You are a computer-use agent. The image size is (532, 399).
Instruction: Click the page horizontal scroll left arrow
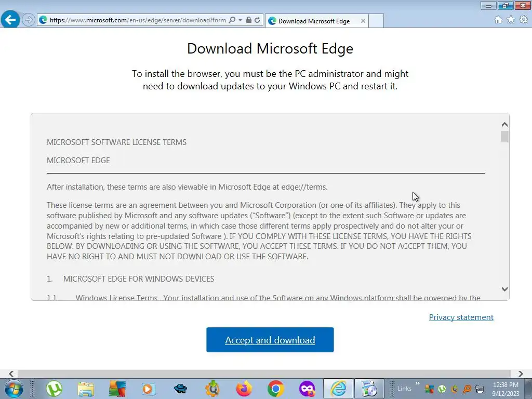pyautogui.click(x=11, y=374)
